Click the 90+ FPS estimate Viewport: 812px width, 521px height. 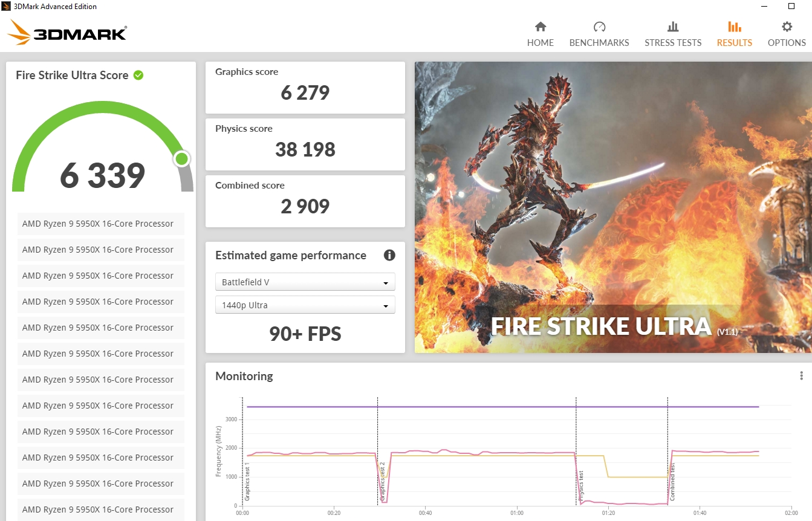[x=305, y=334]
